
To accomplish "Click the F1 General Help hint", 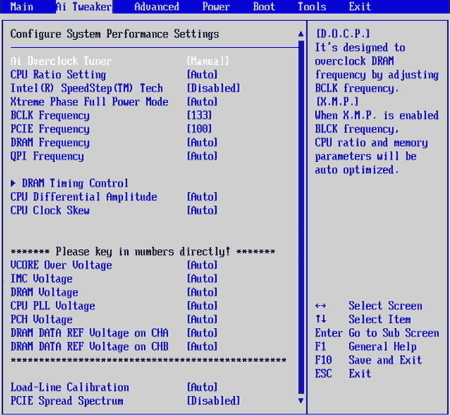I will (x=366, y=347).
